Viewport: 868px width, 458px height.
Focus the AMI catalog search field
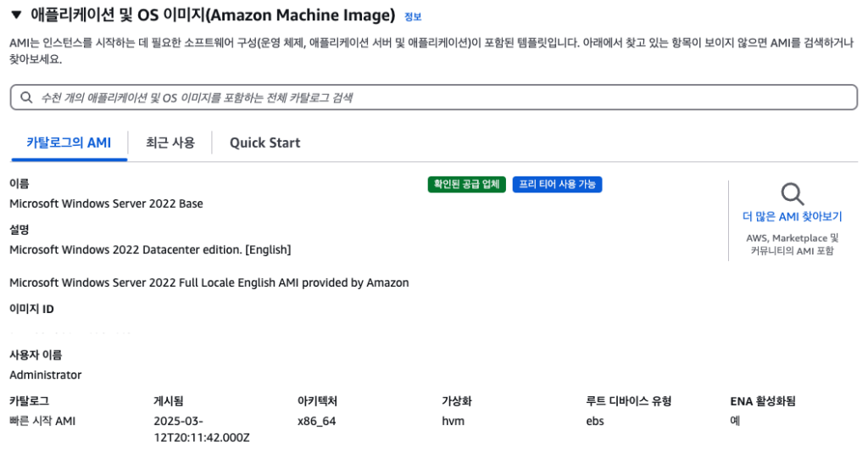[434, 98]
